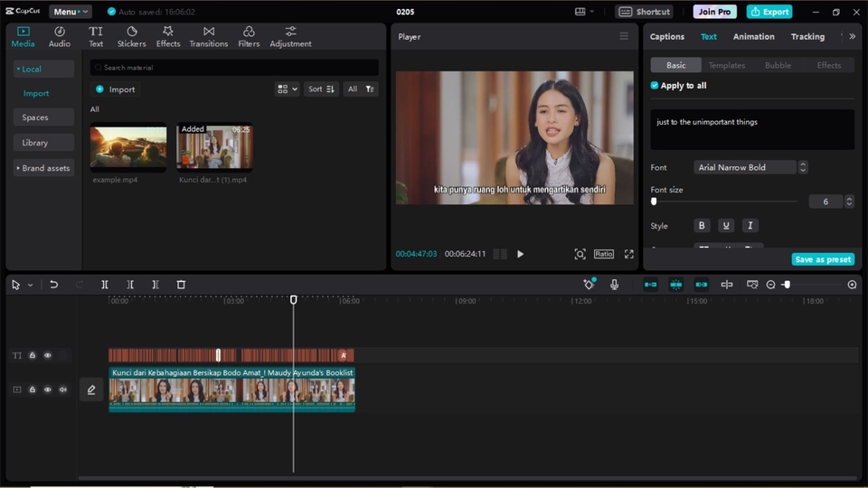This screenshot has height=488, width=868.
Task: Expand Brand assets
Action: (x=43, y=168)
